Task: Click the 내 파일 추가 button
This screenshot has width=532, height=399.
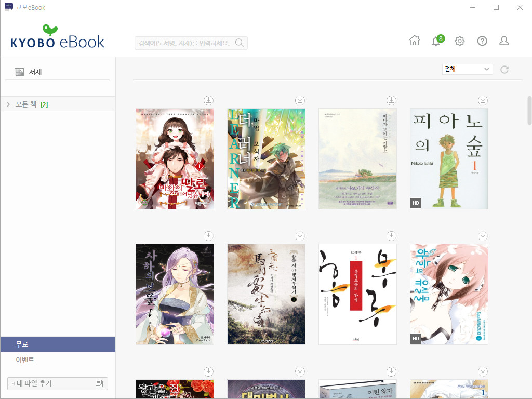Action: click(x=58, y=383)
